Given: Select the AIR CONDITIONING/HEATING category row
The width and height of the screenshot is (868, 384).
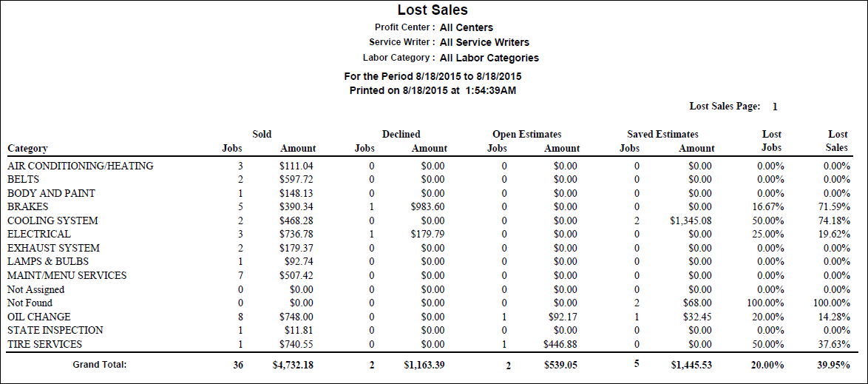Looking at the screenshot, I should (81, 166).
